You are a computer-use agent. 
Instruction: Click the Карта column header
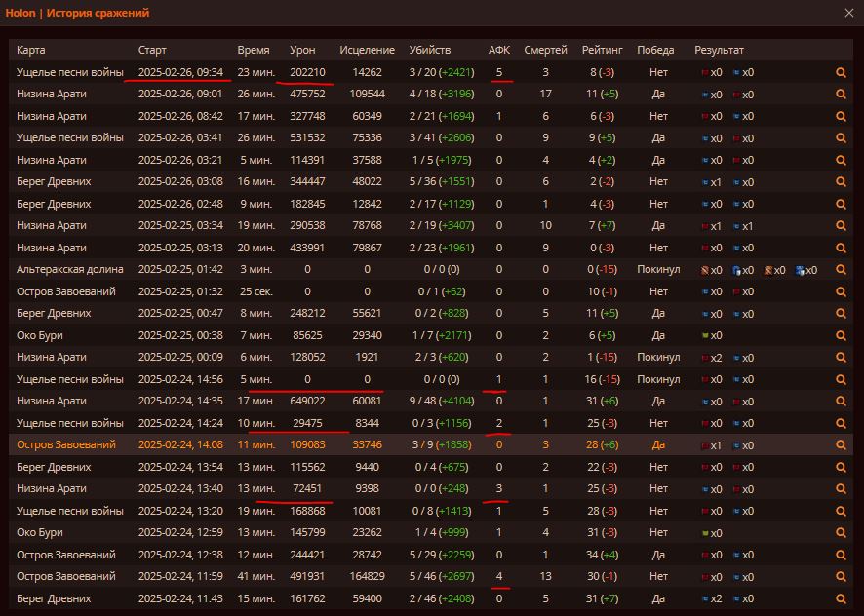(x=31, y=50)
